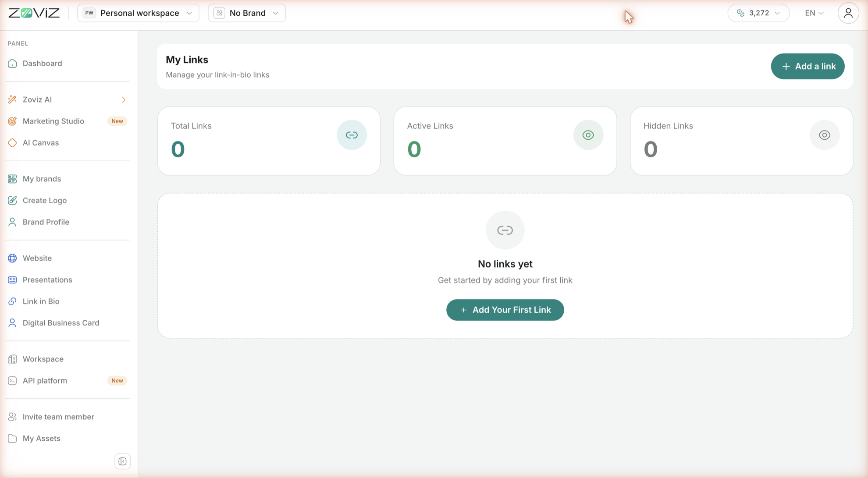Open the No Brand selector dropdown
The image size is (868, 478).
pos(247,13)
